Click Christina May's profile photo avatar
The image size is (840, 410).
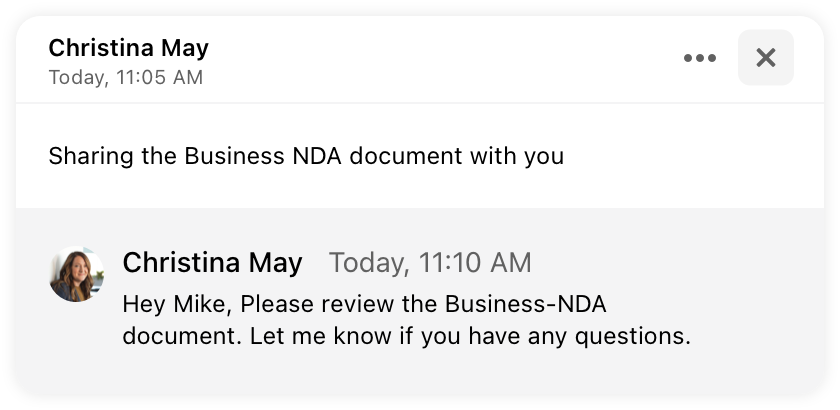[x=77, y=274]
